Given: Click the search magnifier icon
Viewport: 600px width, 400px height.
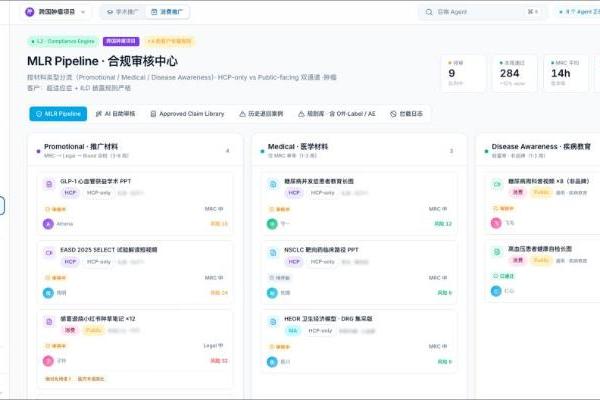Looking at the screenshot, I should click(429, 12).
